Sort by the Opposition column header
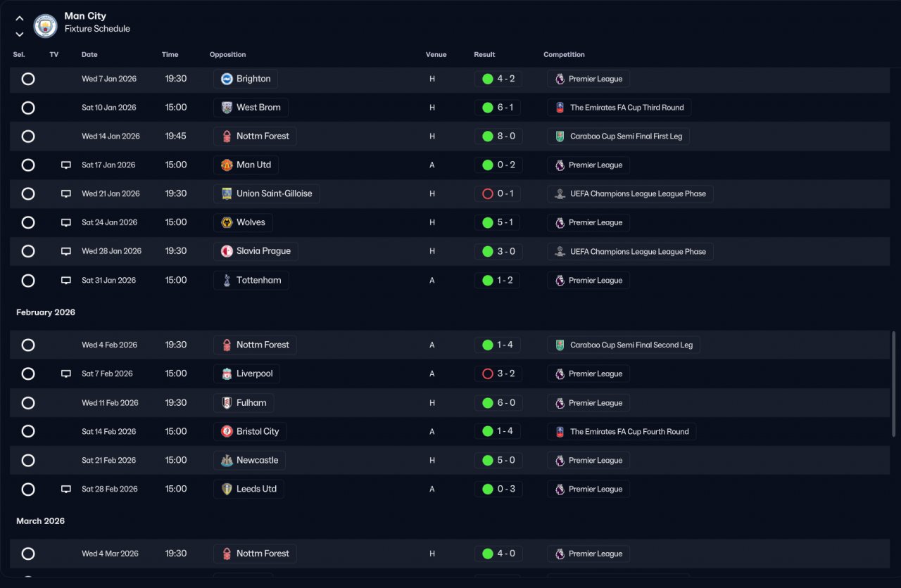The image size is (901, 588). click(x=227, y=54)
